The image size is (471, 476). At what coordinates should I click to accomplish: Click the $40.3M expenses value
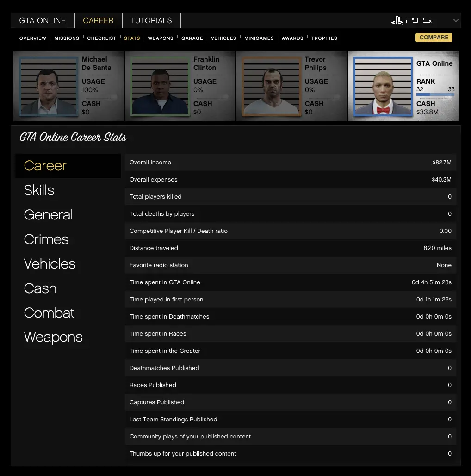point(441,179)
